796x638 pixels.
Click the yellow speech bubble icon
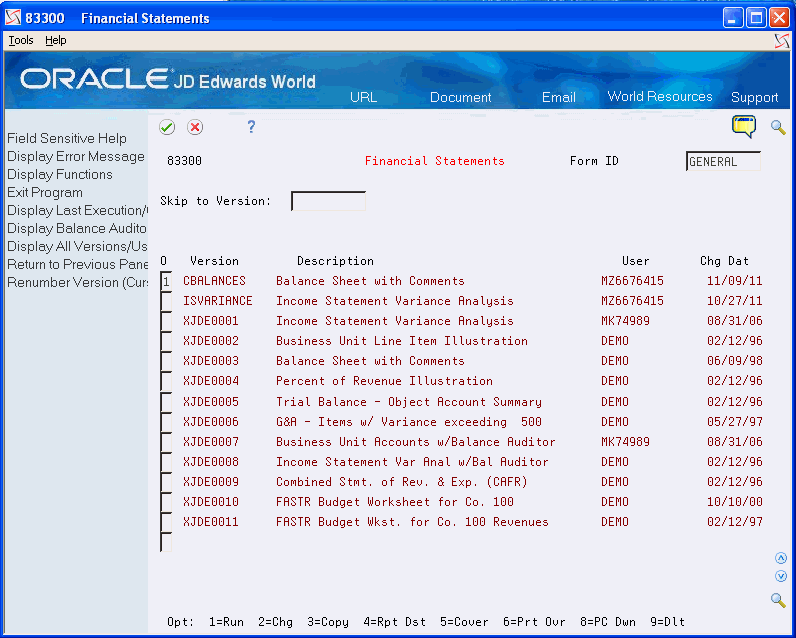click(x=744, y=126)
